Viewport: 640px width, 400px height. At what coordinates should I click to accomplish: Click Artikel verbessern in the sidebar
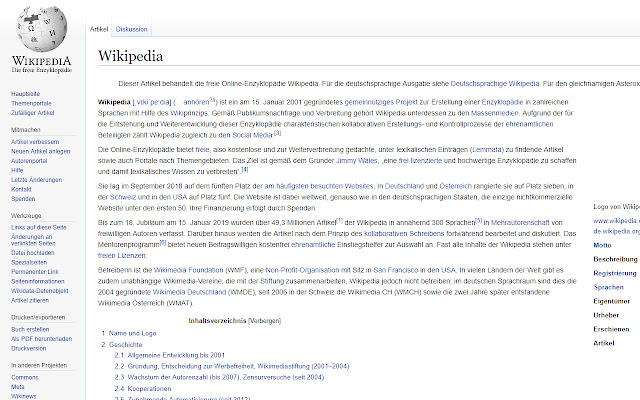pos(35,142)
